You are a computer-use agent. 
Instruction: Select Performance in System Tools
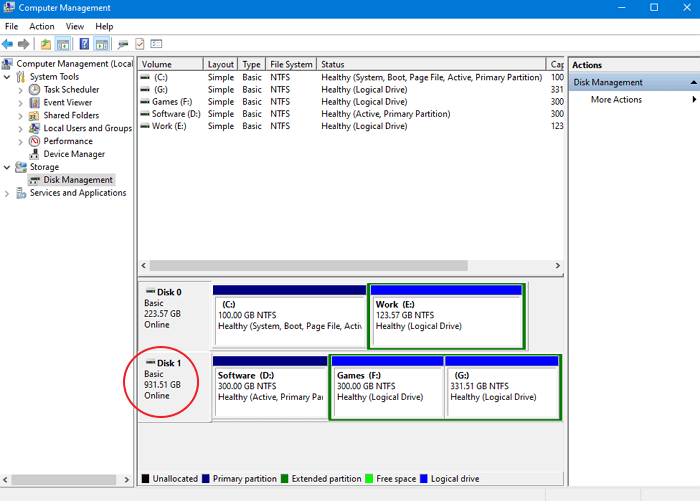[x=67, y=141]
